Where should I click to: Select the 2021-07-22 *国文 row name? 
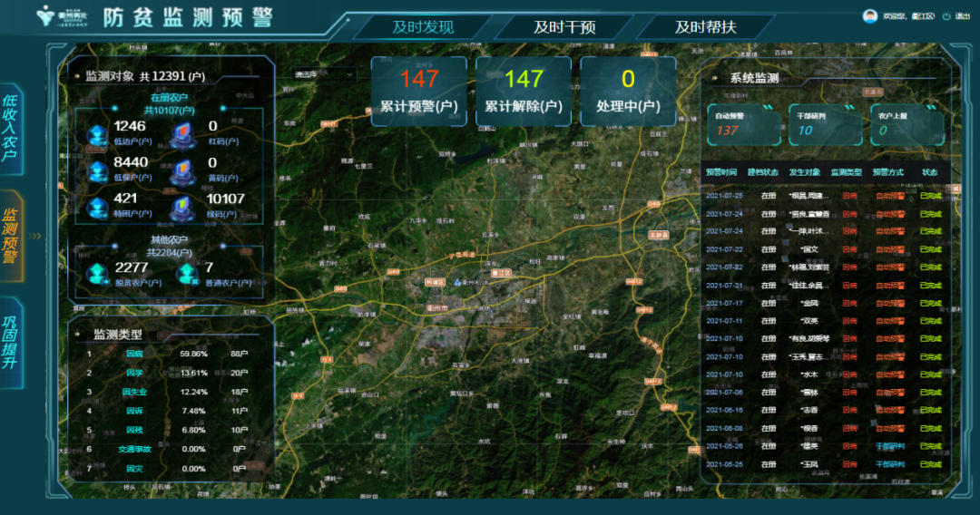click(x=809, y=249)
